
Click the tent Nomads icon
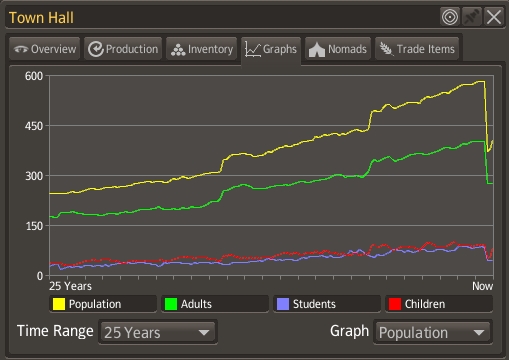(317, 50)
